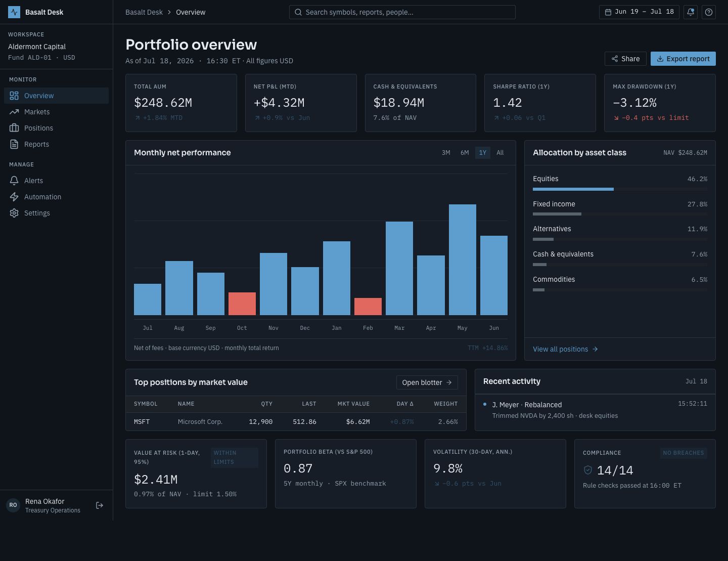Click the log out icon beside Rena Okafor
The height and width of the screenshot is (561, 728).
pos(100,505)
